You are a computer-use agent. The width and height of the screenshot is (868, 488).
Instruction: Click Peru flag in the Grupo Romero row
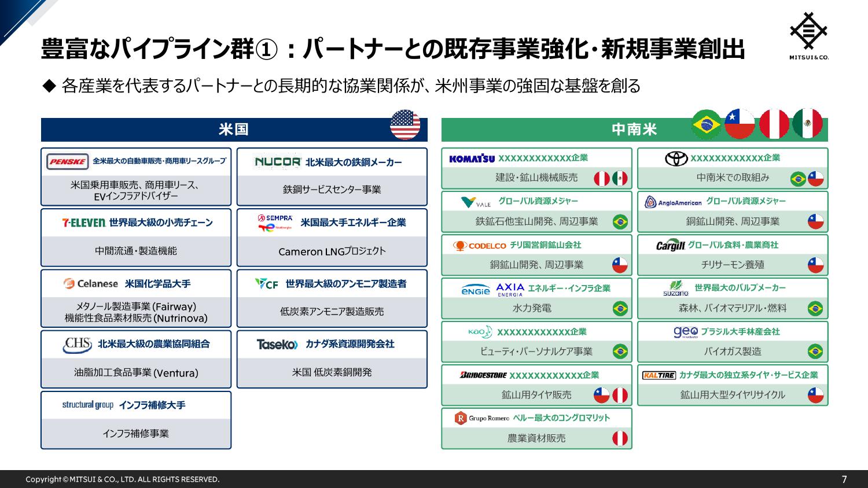click(620, 439)
